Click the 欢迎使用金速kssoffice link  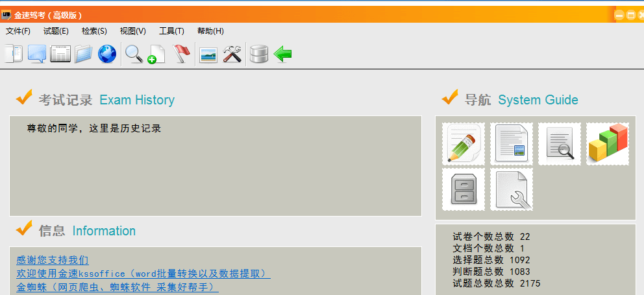pyautogui.click(x=143, y=274)
